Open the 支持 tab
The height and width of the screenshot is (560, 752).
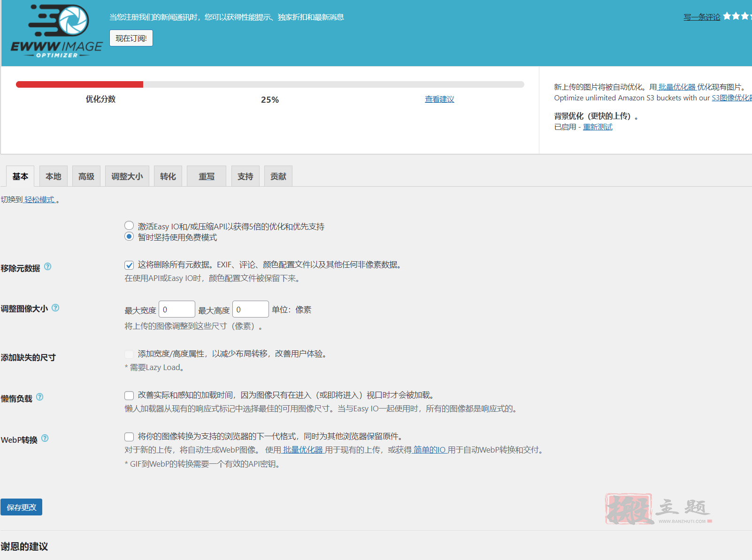(x=246, y=176)
